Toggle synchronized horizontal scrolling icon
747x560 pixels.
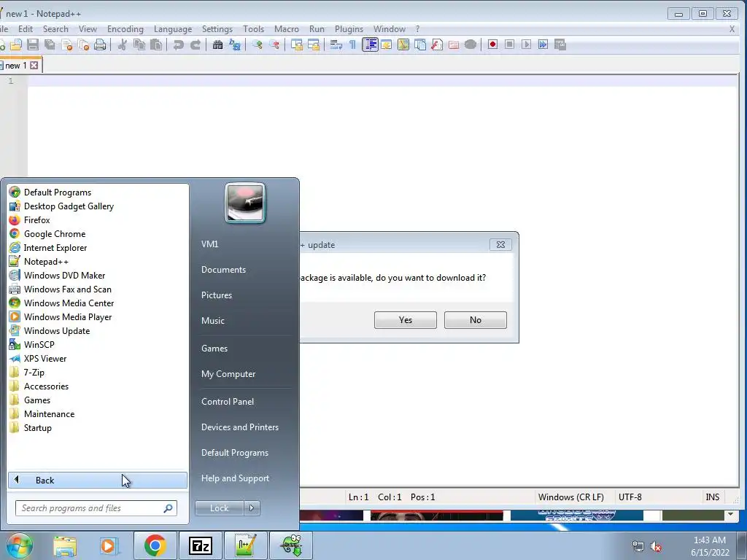tap(314, 44)
